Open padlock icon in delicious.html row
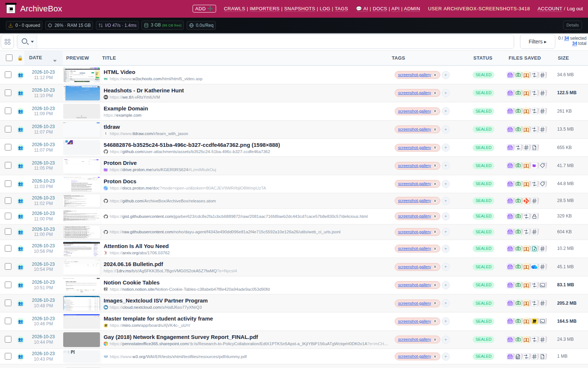Image resolution: width=588 pixels, height=368 pixels. point(534,216)
